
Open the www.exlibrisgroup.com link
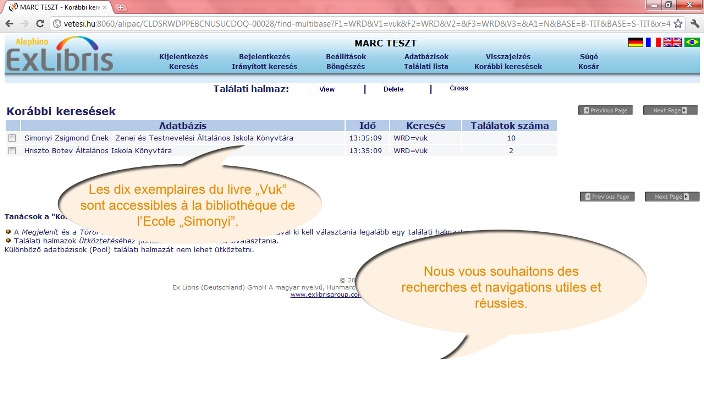325,295
